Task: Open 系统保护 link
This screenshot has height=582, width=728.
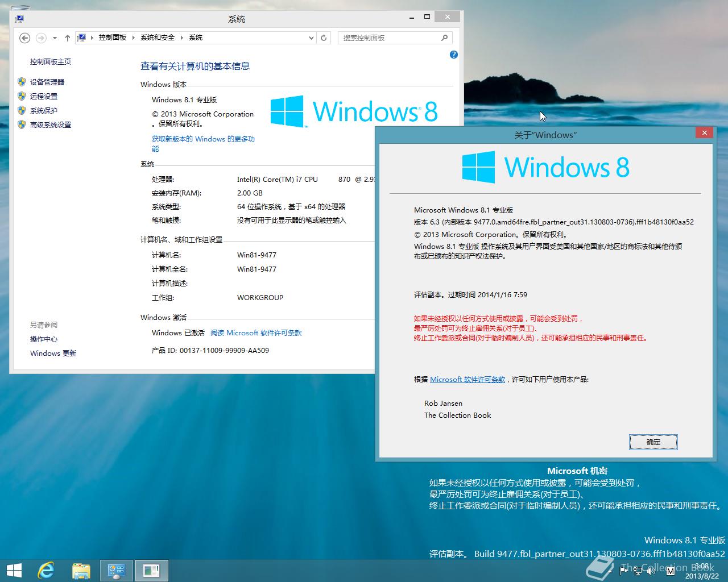Action: click(44, 111)
